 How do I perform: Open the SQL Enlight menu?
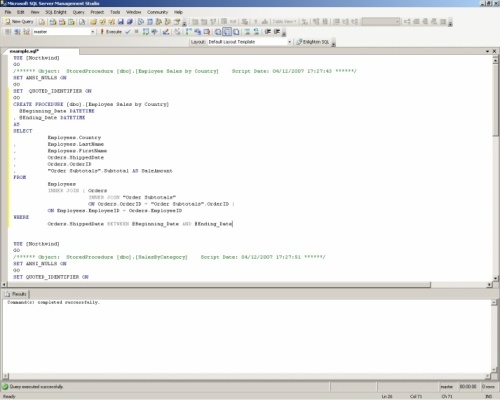tap(56, 12)
